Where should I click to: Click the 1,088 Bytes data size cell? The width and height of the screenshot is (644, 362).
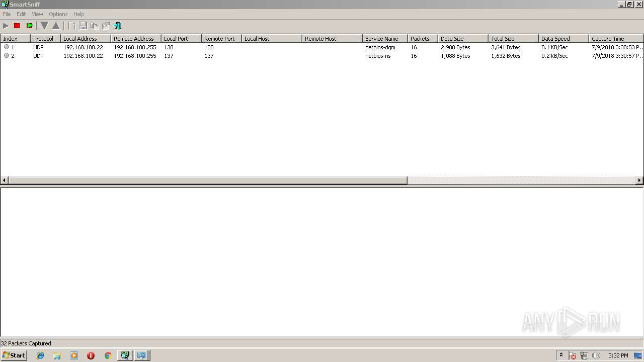pos(455,56)
